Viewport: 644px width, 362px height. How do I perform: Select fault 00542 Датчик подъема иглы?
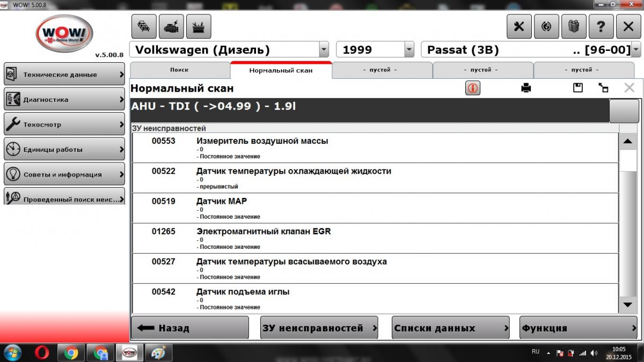(375, 298)
